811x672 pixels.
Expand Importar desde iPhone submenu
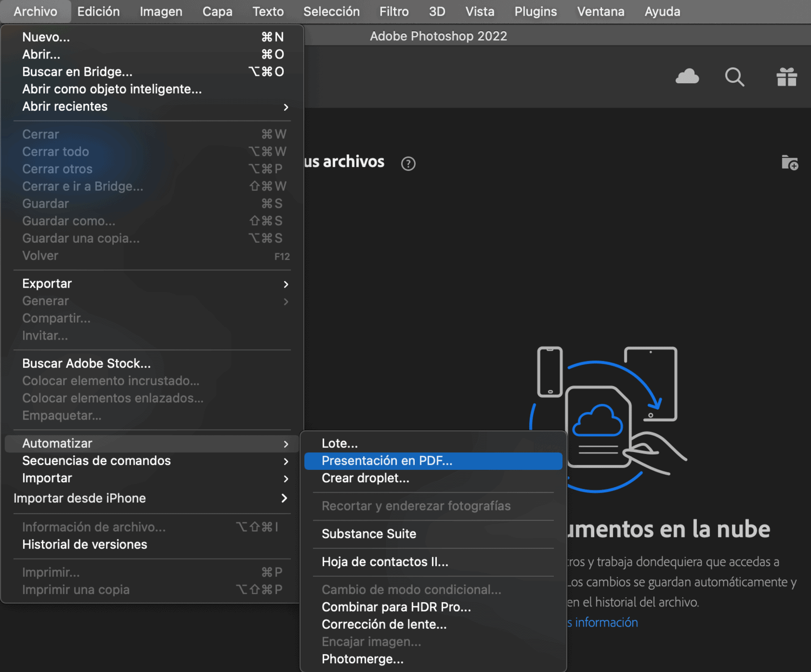click(x=152, y=498)
